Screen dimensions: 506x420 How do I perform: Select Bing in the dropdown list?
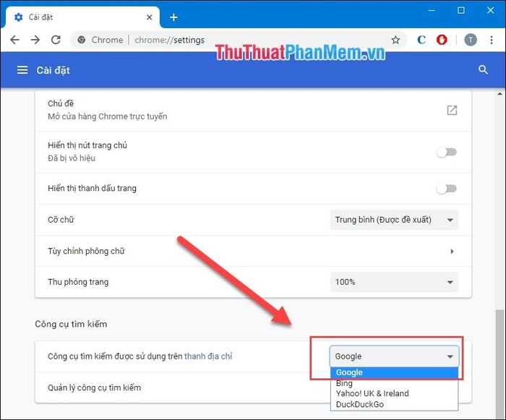point(394,383)
